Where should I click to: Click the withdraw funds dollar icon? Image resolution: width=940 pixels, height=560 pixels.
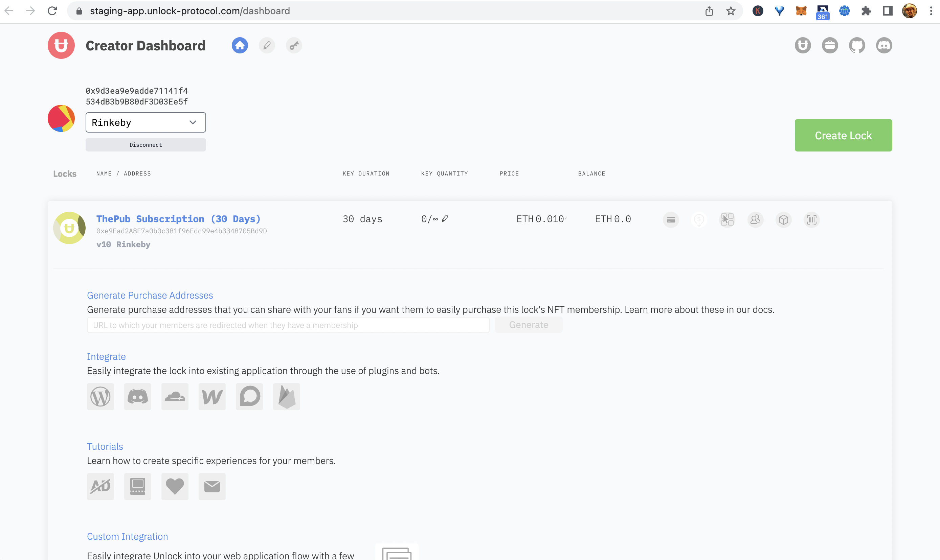pos(699,219)
